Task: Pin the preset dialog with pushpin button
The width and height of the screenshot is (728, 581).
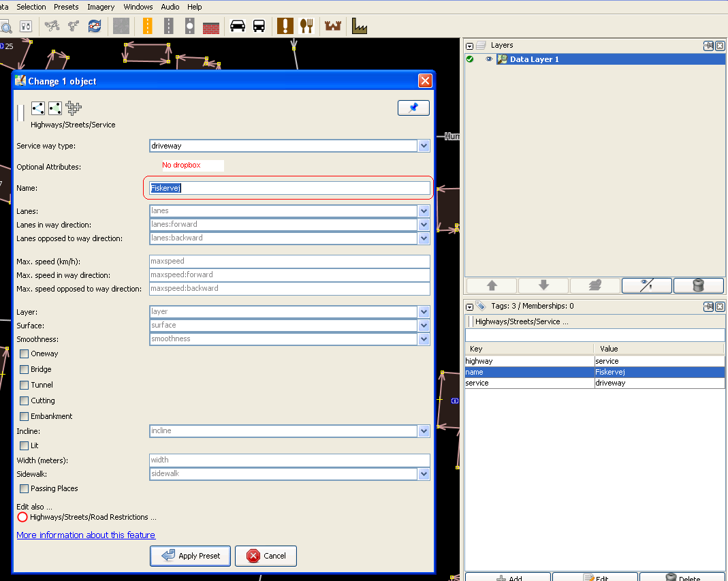Action: click(413, 108)
